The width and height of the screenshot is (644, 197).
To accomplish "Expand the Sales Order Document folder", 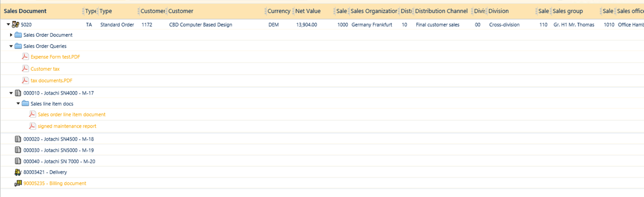I will [x=12, y=35].
